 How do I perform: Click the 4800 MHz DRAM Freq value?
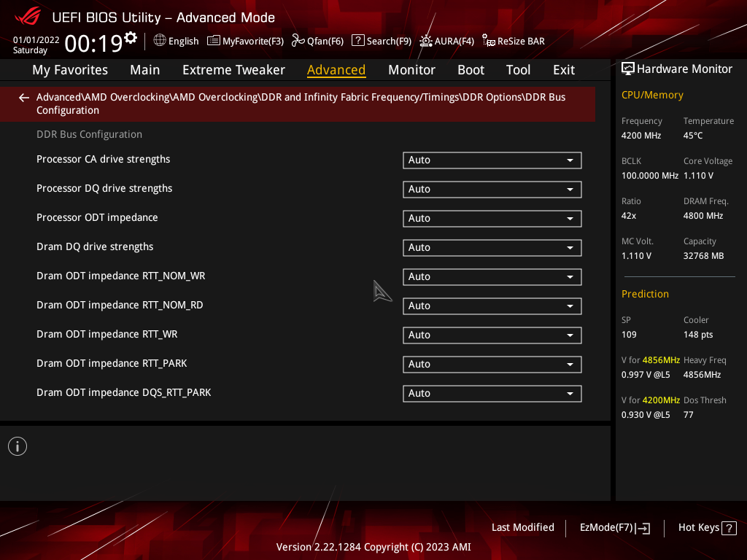pos(703,216)
